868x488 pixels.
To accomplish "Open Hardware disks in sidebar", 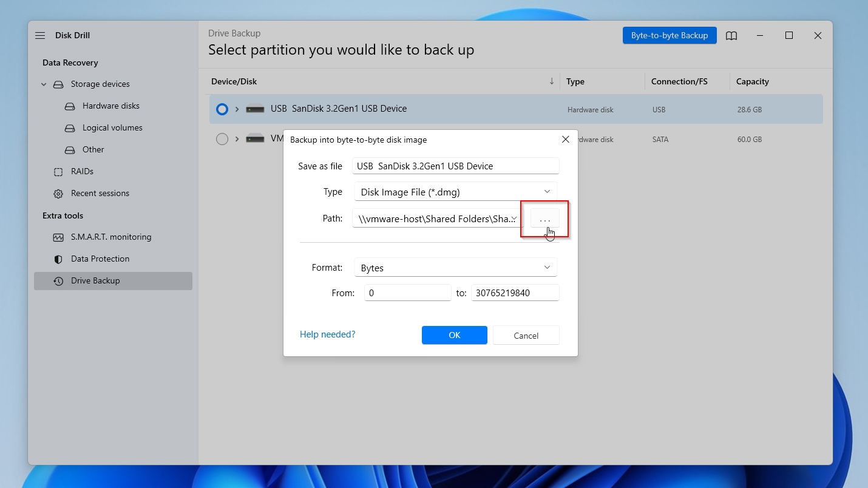I will (111, 106).
